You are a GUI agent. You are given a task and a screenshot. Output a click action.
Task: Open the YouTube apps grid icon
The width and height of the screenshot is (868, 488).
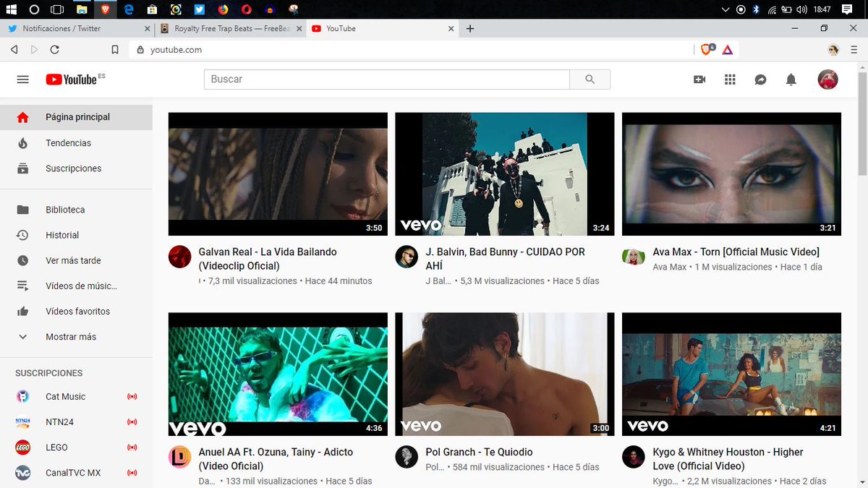point(730,80)
